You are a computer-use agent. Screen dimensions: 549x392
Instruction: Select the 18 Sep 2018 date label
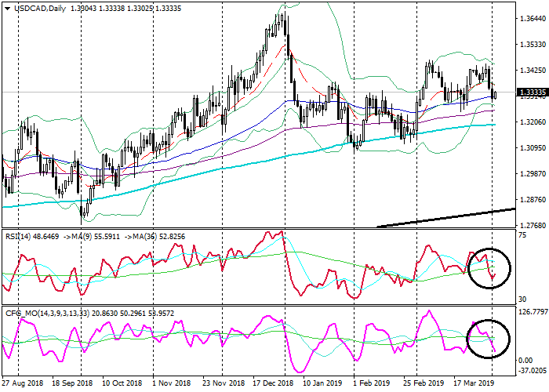(74, 385)
